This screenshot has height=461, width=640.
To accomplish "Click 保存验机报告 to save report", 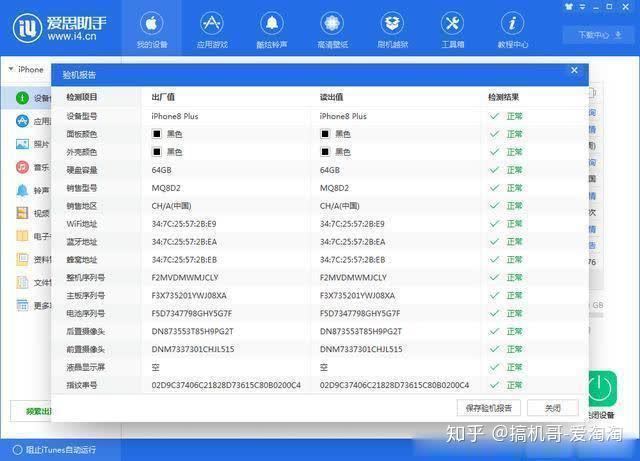I will 488,408.
